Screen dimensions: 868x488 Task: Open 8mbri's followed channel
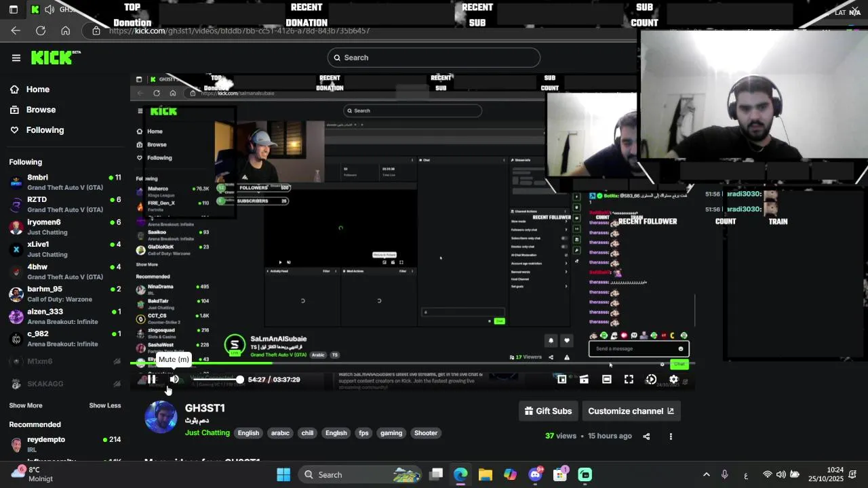click(65, 182)
